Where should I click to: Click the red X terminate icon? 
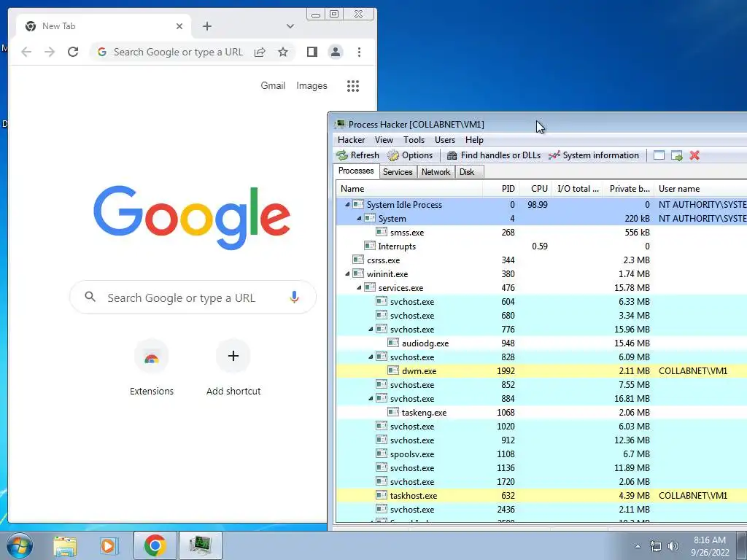click(694, 155)
